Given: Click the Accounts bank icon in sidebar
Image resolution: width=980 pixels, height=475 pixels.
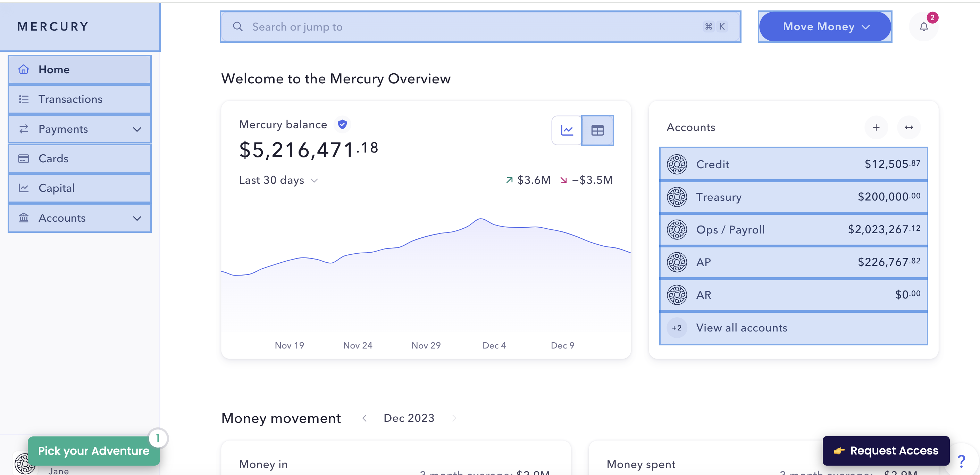Looking at the screenshot, I should [24, 218].
